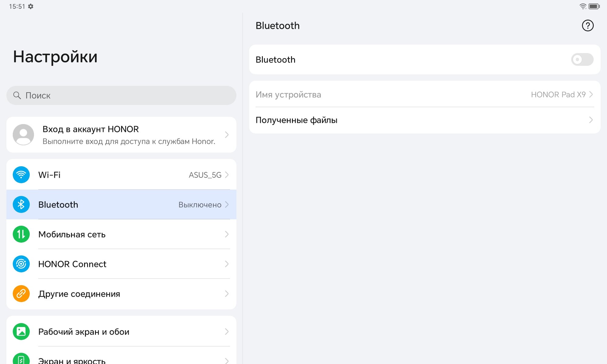Open Рабочий экран и обои settings
607x364 pixels.
tap(121, 332)
